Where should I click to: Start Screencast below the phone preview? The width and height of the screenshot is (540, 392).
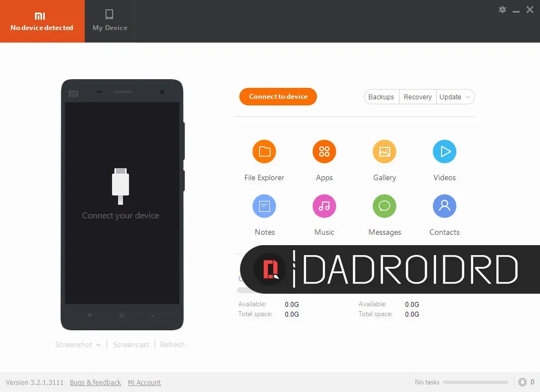131,345
